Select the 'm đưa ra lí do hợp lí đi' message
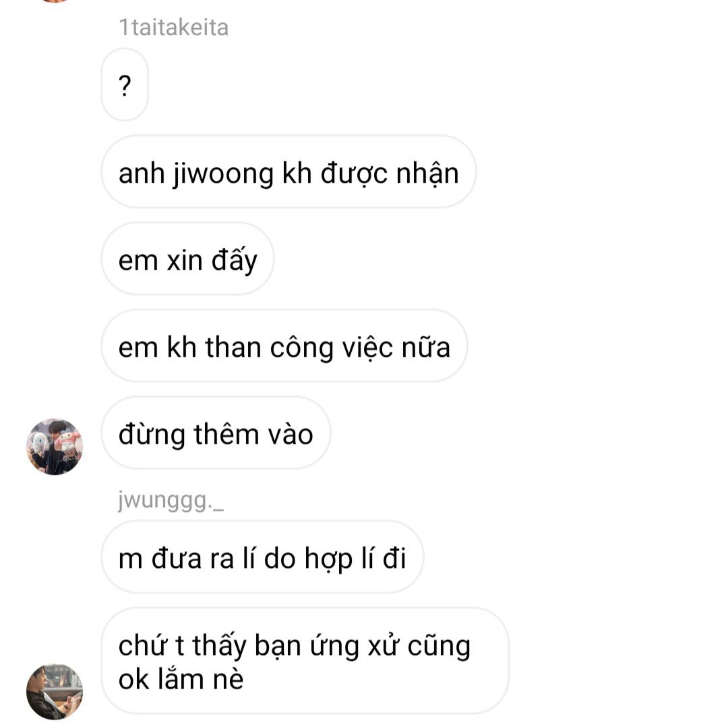Screen dimensions: 728x727 point(262,557)
